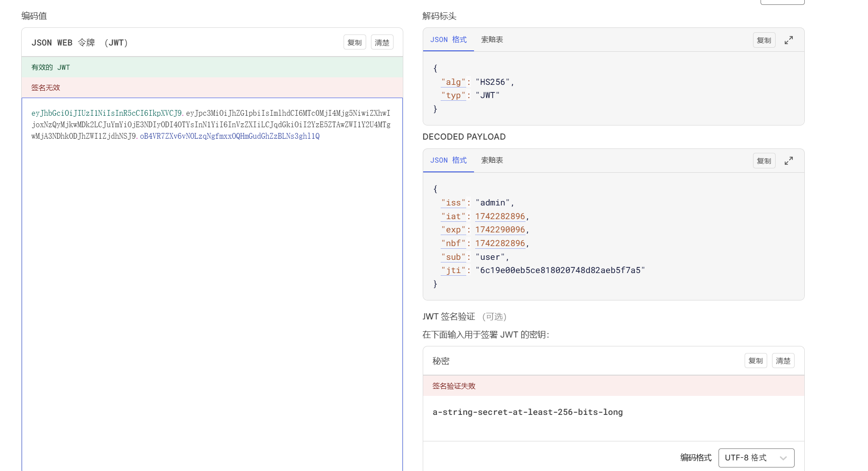Switch payload view to claims table tab
Viewport: 868px width, 471px height.
pyautogui.click(x=492, y=160)
